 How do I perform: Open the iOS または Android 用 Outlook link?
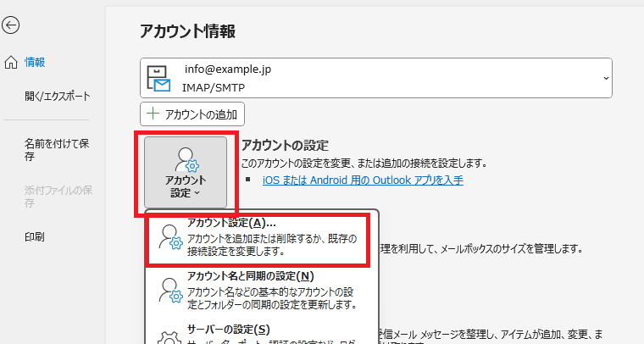(x=363, y=180)
